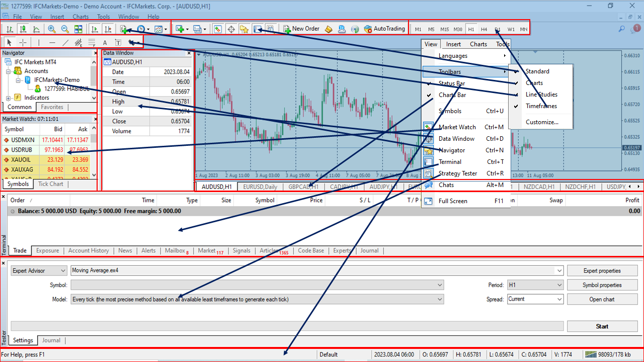
Task: Select the horizontal line drawing tool
Action: pos(52,43)
